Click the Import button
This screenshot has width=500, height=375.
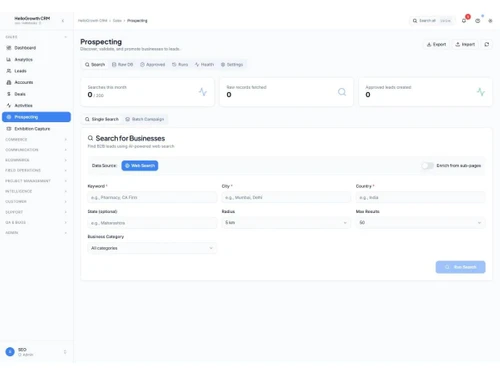465,44
